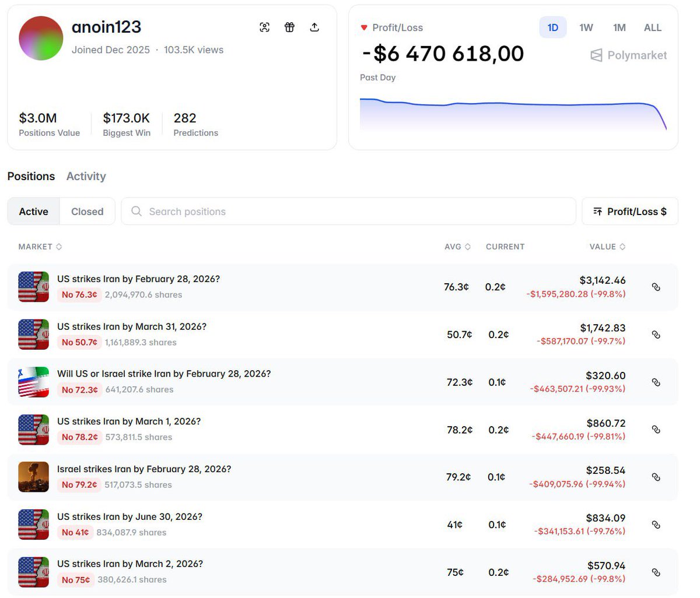The image size is (700, 598).
Task: Sort positions by VALUE column
Action: (607, 247)
